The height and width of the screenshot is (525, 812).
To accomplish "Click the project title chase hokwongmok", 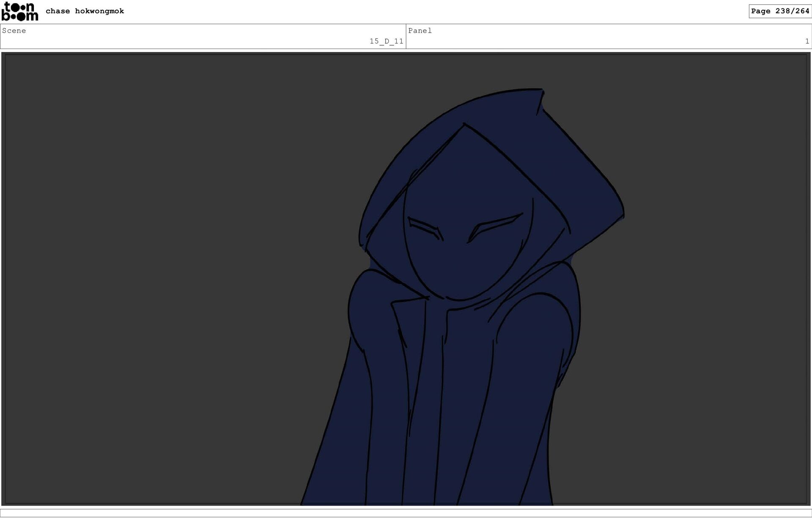I will [85, 11].
